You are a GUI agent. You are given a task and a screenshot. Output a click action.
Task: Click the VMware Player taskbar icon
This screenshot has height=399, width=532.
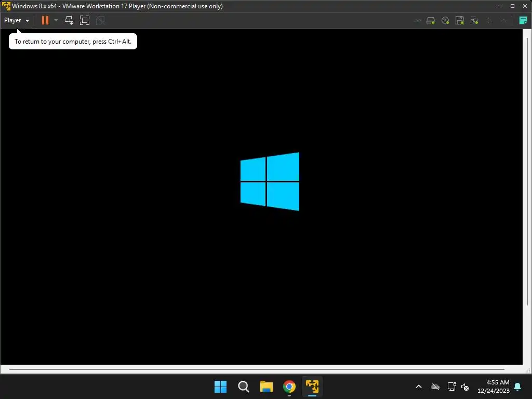312,387
